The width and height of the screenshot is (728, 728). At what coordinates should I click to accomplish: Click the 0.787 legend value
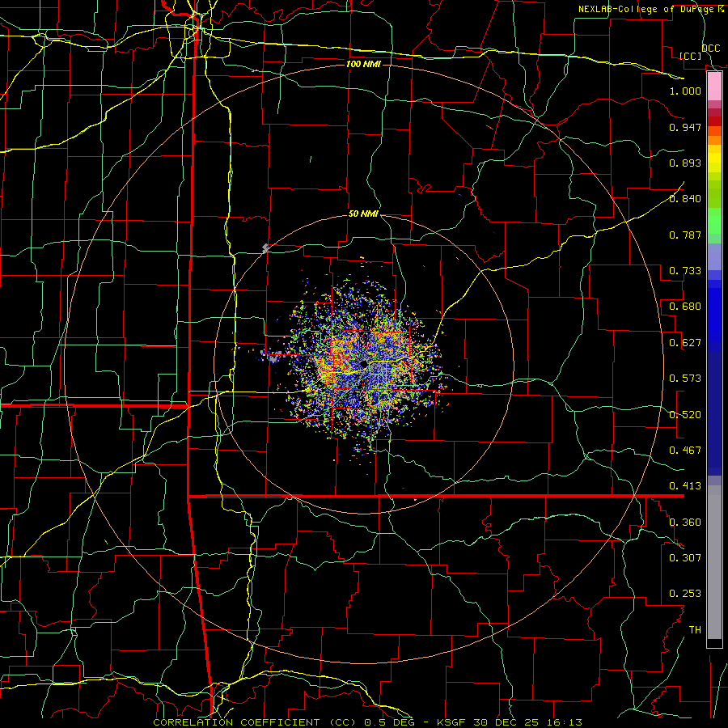pyautogui.click(x=685, y=235)
